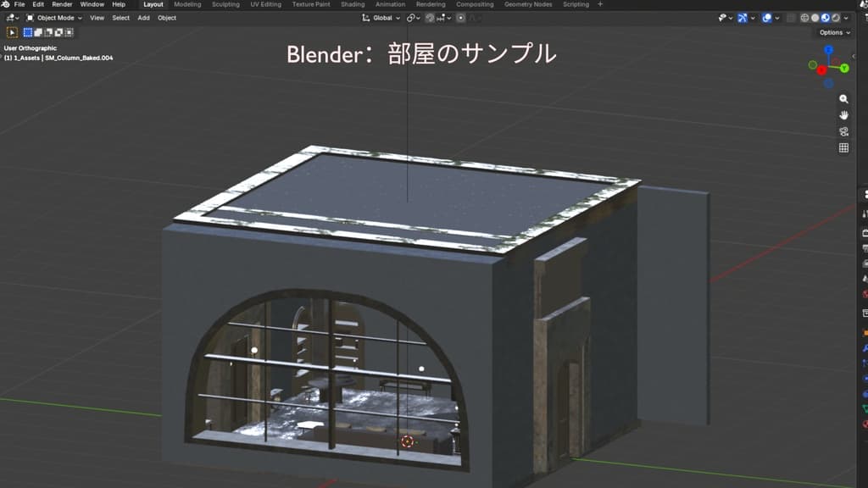This screenshot has width=868, height=488.
Task: Click the pan view hand icon
Action: 843,115
